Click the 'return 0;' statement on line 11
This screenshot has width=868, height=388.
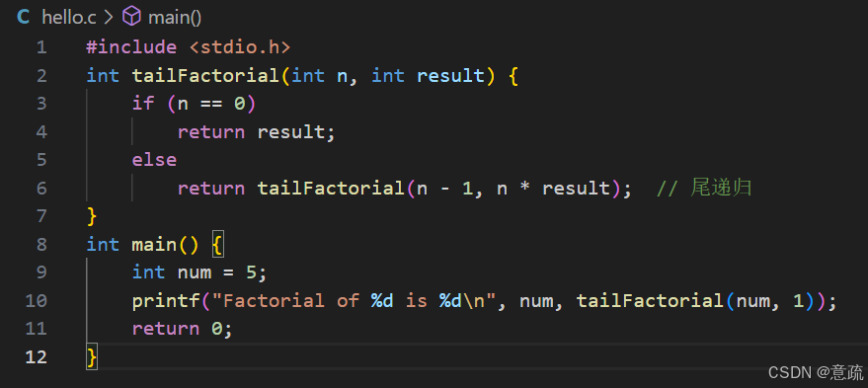[182, 329]
